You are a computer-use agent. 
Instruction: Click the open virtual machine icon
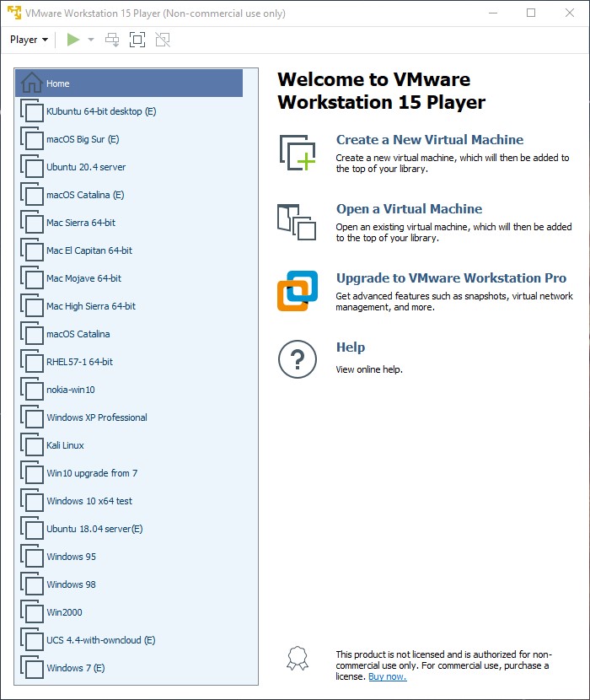coord(297,222)
